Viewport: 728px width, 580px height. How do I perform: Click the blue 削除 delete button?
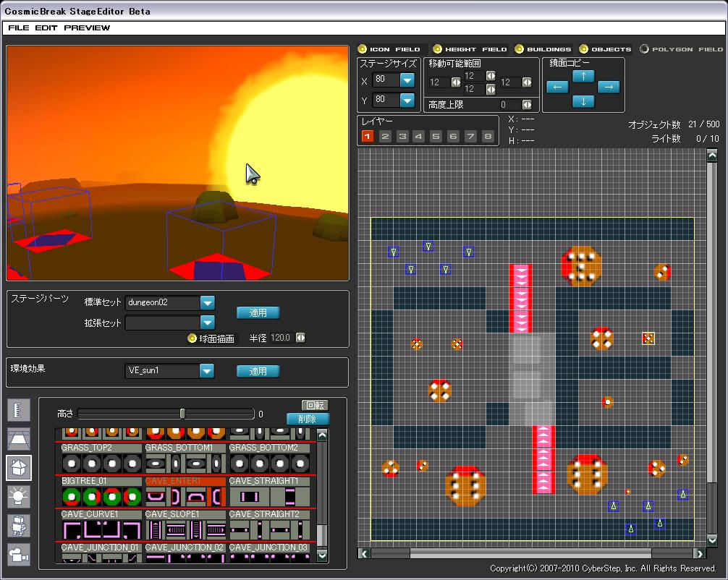[x=308, y=419]
